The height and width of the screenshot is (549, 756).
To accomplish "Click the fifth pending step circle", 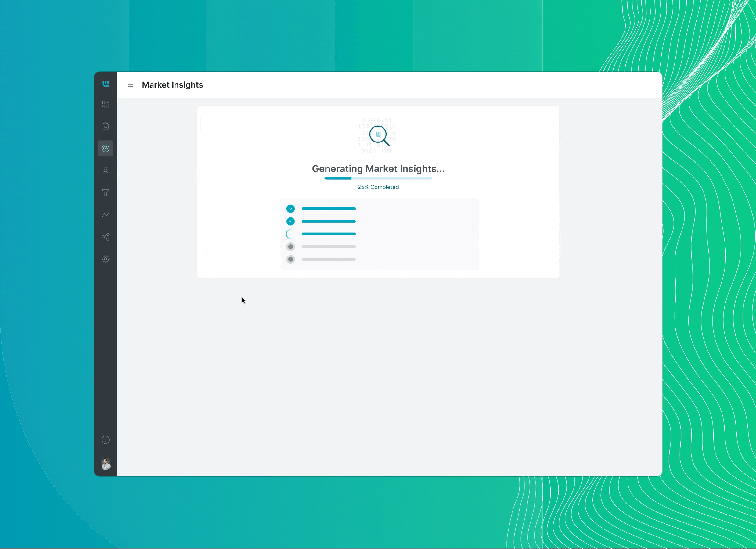I will (x=290, y=259).
